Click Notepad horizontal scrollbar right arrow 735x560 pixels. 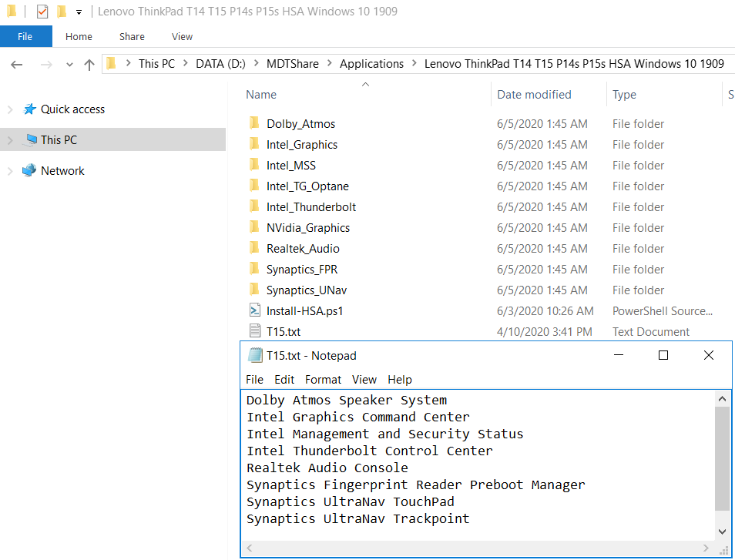tap(706, 548)
